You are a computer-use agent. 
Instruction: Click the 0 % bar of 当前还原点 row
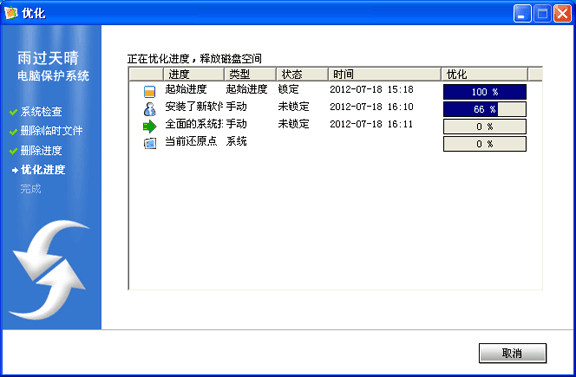pos(485,144)
